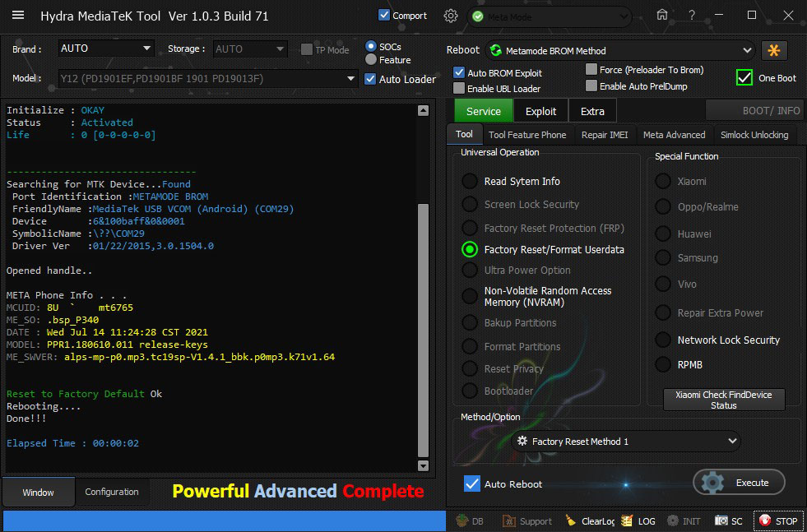Open Tool Feature Phone tab
This screenshot has height=532, width=807.
point(527,135)
